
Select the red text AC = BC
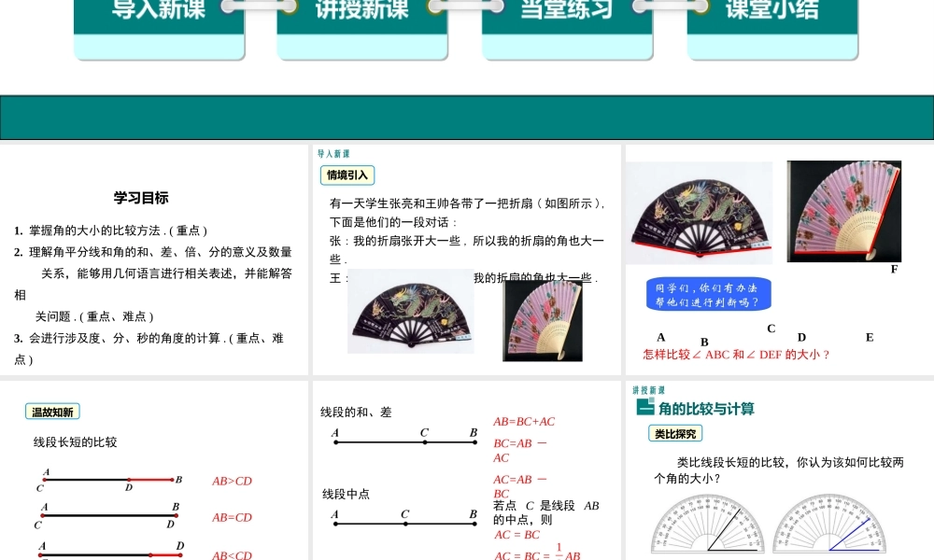pyautogui.click(x=517, y=535)
